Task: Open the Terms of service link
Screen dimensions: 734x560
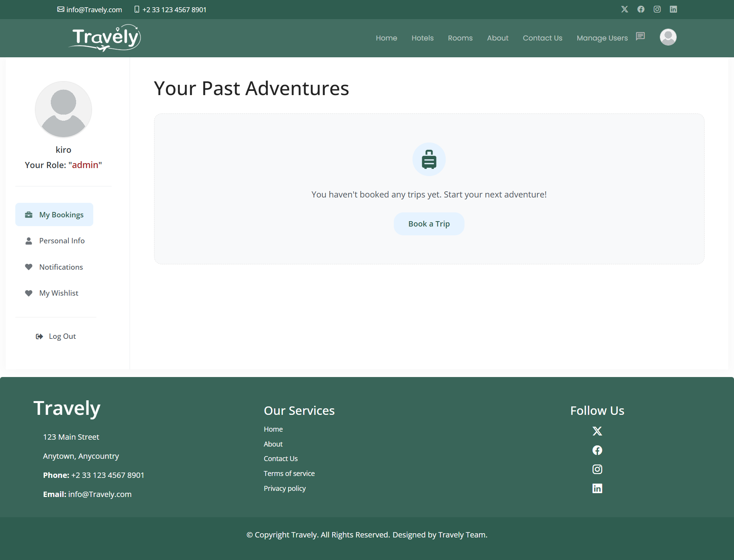Action: click(289, 473)
